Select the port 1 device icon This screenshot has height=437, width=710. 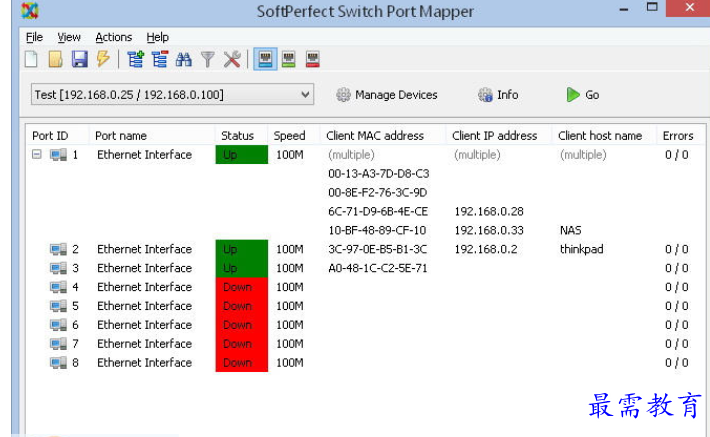pyautogui.click(x=58, y=155)
